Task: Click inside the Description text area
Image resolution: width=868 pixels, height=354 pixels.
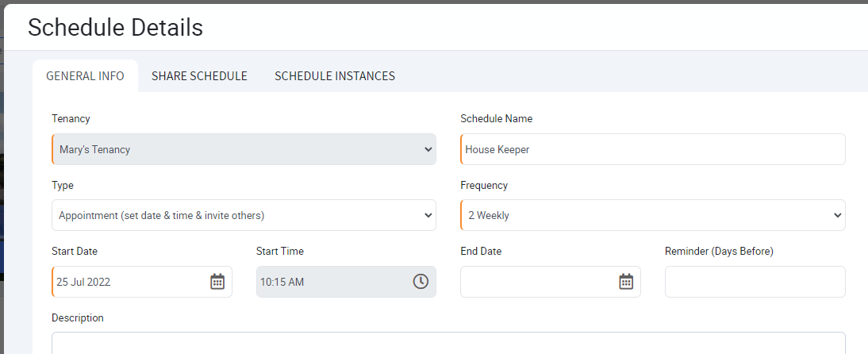Action: (448, 343)
